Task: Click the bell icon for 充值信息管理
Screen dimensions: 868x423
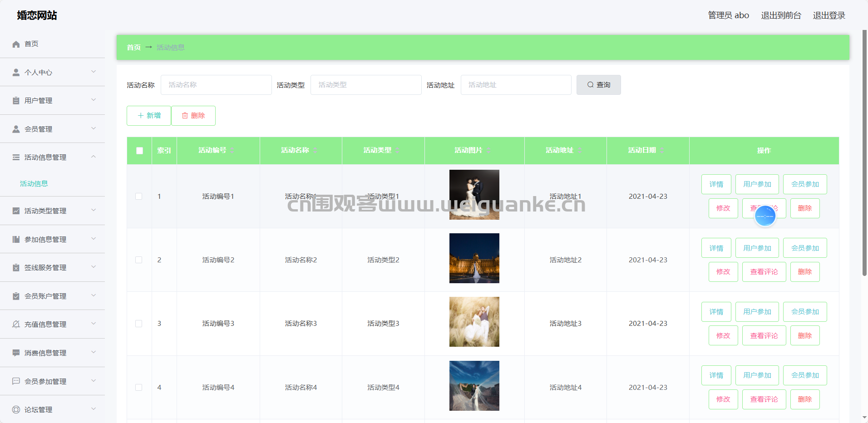Action: point(16,325)
